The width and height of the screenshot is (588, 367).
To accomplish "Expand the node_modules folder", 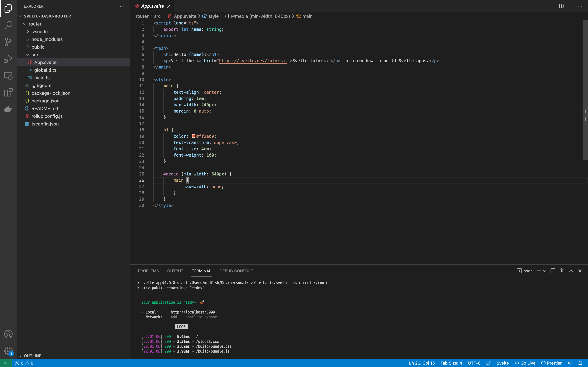I will tap(47, 39).
